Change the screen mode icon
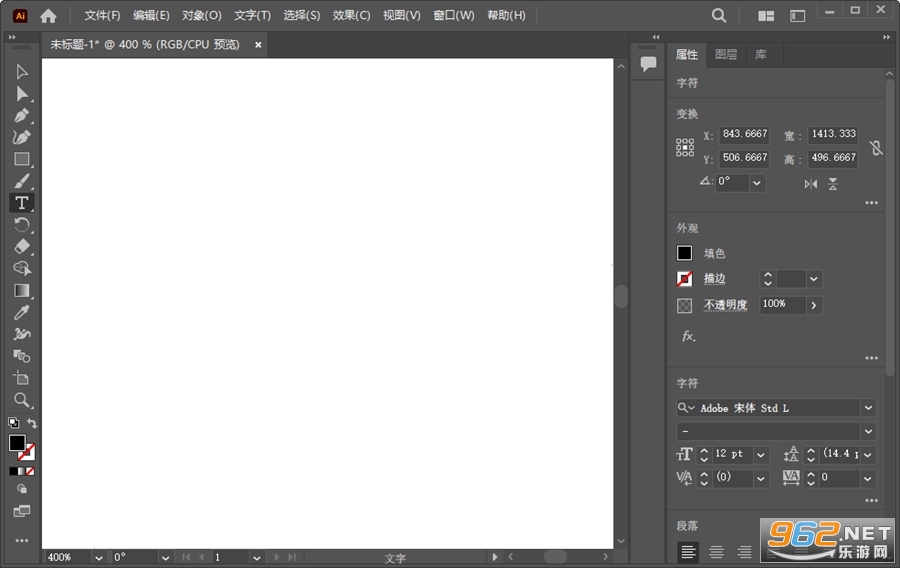The image size is (900, 568). [x=22, y=511]
